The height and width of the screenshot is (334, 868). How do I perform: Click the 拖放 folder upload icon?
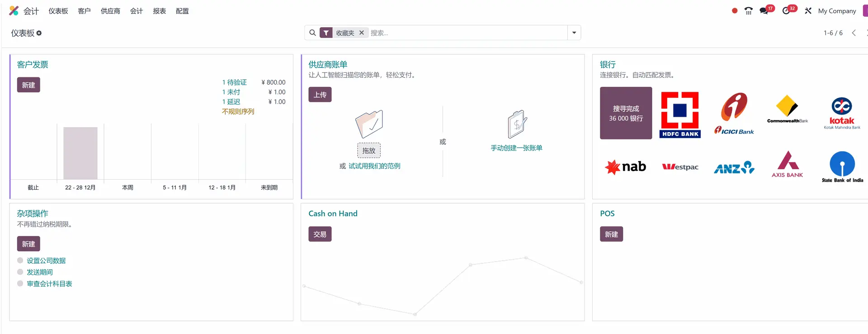[369, 124]
